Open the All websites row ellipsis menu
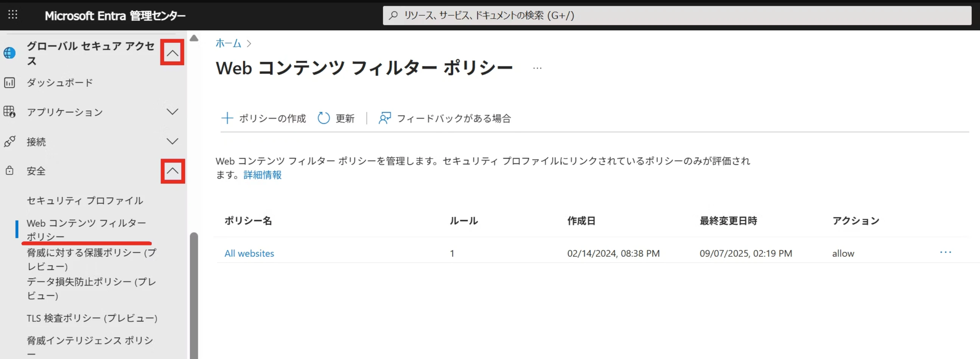The width and height of the screenshot is (980, 359). [946, 253]
